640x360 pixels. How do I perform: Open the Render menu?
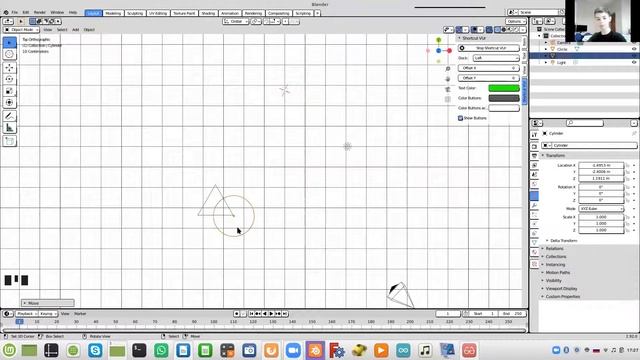pyautogui.click(x=40, y=13)
